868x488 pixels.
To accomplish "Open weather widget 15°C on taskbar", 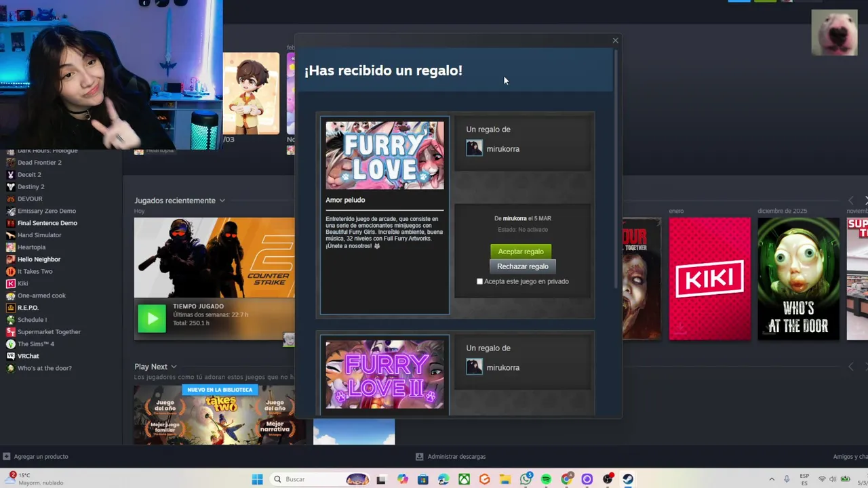I will (x=34, y=479).
